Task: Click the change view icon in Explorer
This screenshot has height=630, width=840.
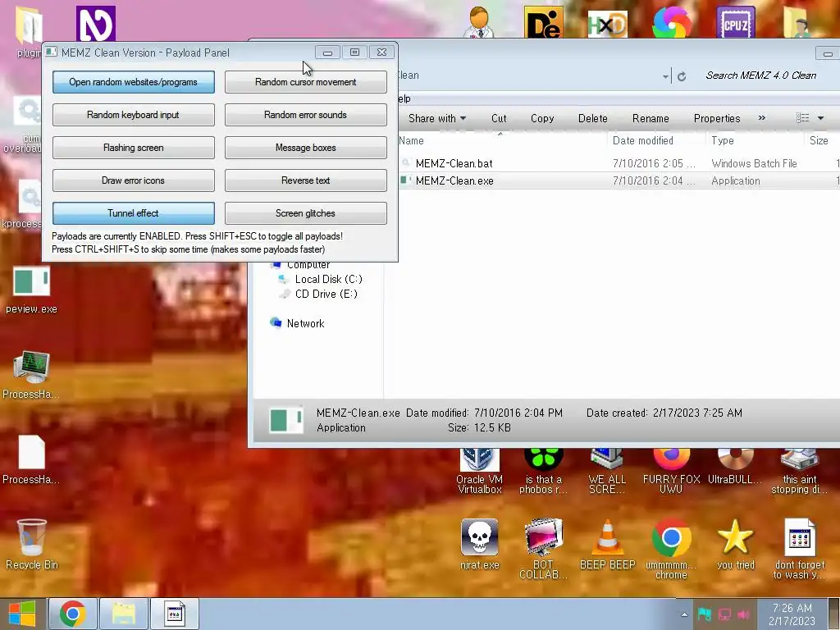Action: pos(802,118)
